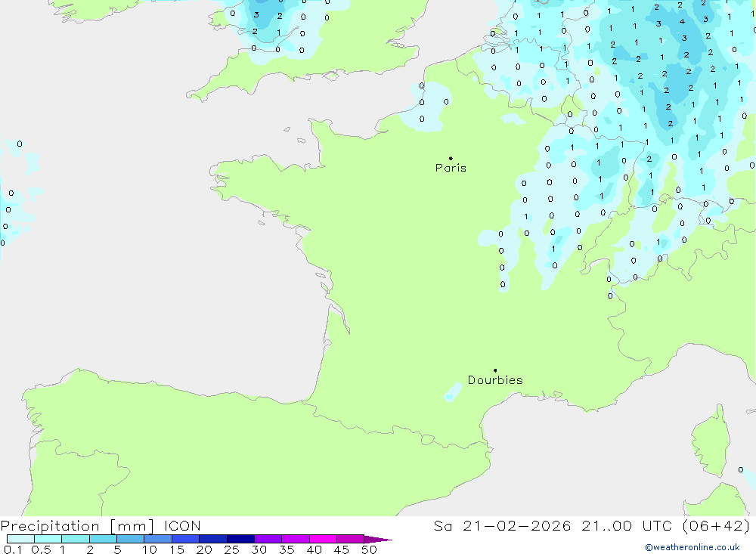Click the '21..00 UTC' time text
Image resolution: width=756 pixels, height=554 pixels.
pos(627,526)
